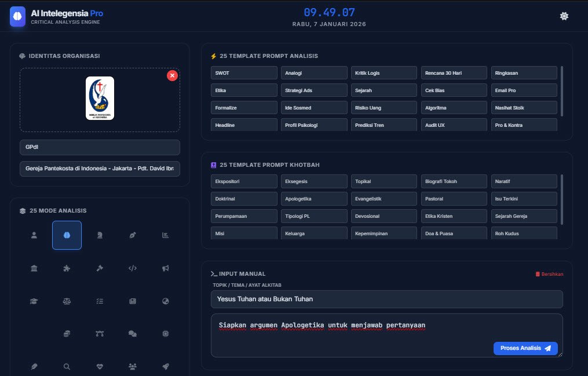The image size is (588, 376).
Task: Select the coin stack mode icon
Action: pyautogui.click(x=67, y=334)
